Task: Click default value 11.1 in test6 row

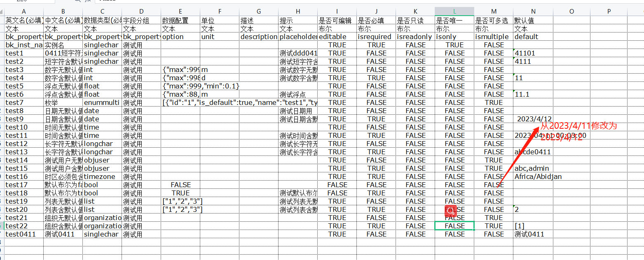Action: 533,94
